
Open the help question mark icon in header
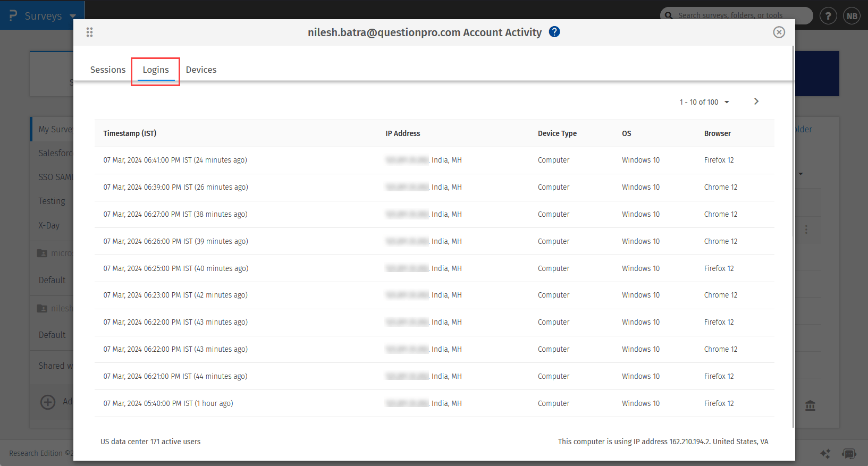(828, 16)
